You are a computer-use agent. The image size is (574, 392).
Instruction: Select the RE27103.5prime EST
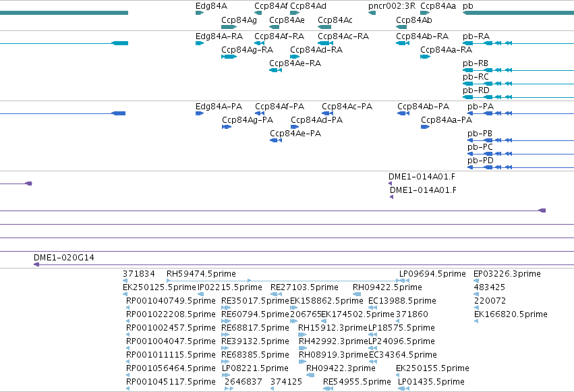(276, 294)
